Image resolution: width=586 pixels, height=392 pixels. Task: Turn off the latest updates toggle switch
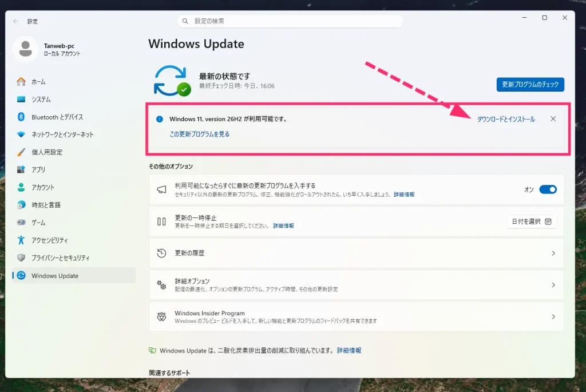(548, 189)
